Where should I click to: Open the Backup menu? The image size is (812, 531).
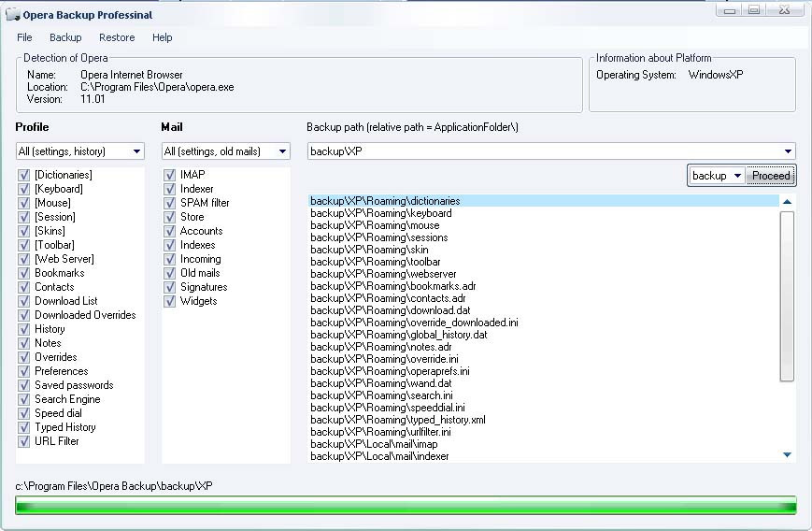(x=65, y=37)
